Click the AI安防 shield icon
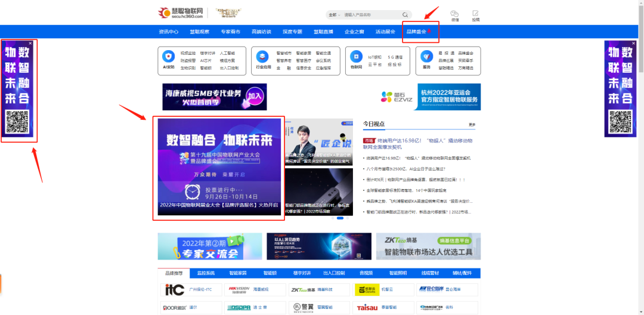This screenshot has width=644, height=315. pos(168,56)
